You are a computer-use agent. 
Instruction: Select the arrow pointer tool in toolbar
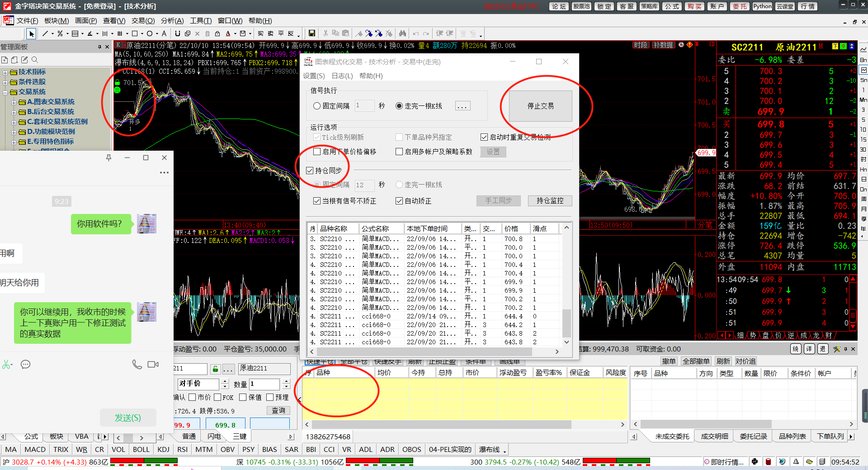tap(31, 33)
